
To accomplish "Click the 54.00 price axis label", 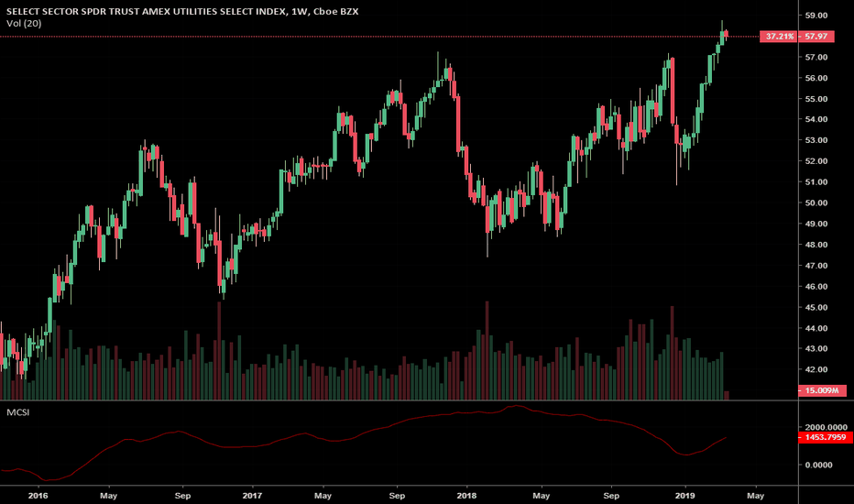I will pyautogui.click(x=816, y=119).
